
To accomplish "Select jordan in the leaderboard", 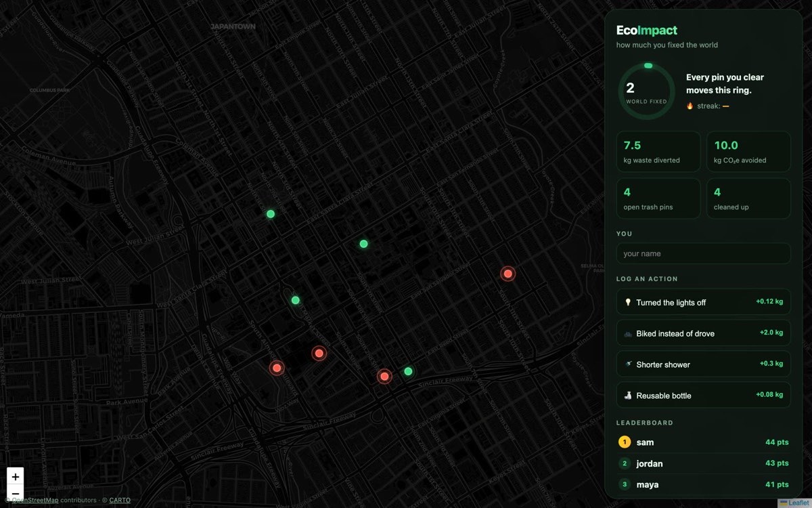I will click(x=703, y=463).
